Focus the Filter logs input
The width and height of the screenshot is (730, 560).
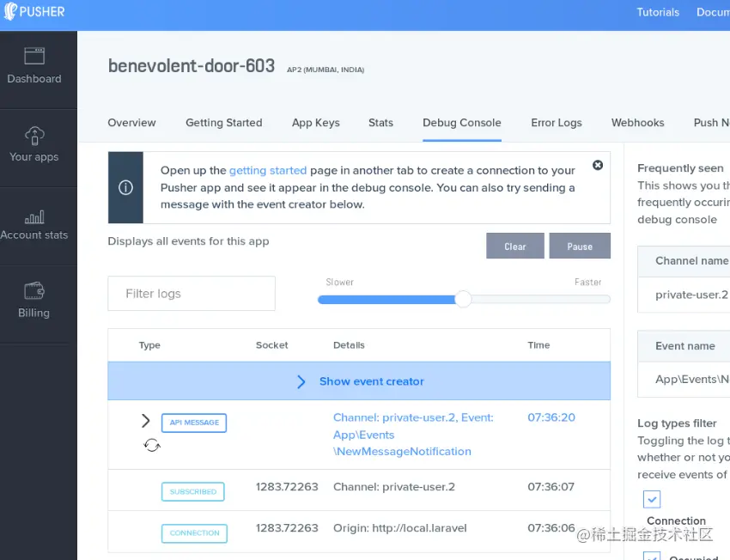tap(192, 293)
